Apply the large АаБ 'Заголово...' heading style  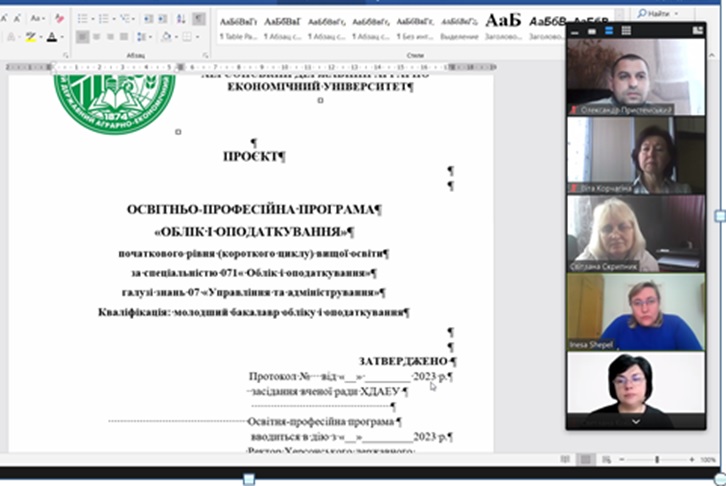[x=503, y=28]
